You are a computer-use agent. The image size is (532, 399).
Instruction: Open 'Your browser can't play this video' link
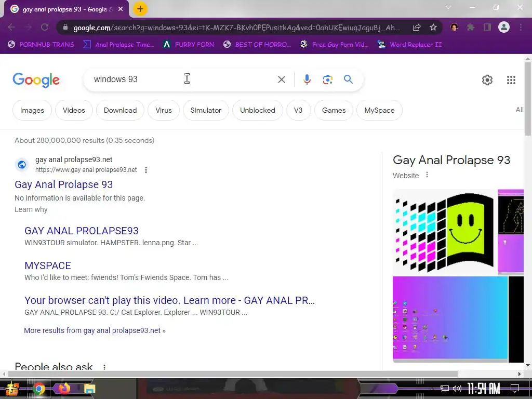[x=170, y=300]
